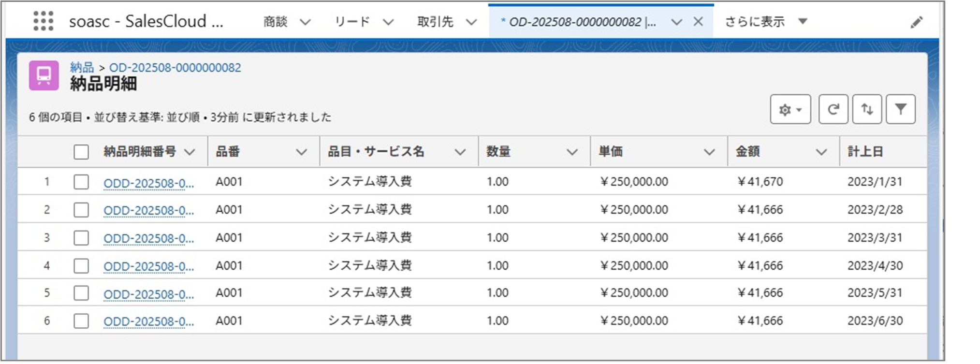The height and width of the screenshot is (364, 980).
Task: Open 数量 column chevron menu
Action: pos(572,152)
